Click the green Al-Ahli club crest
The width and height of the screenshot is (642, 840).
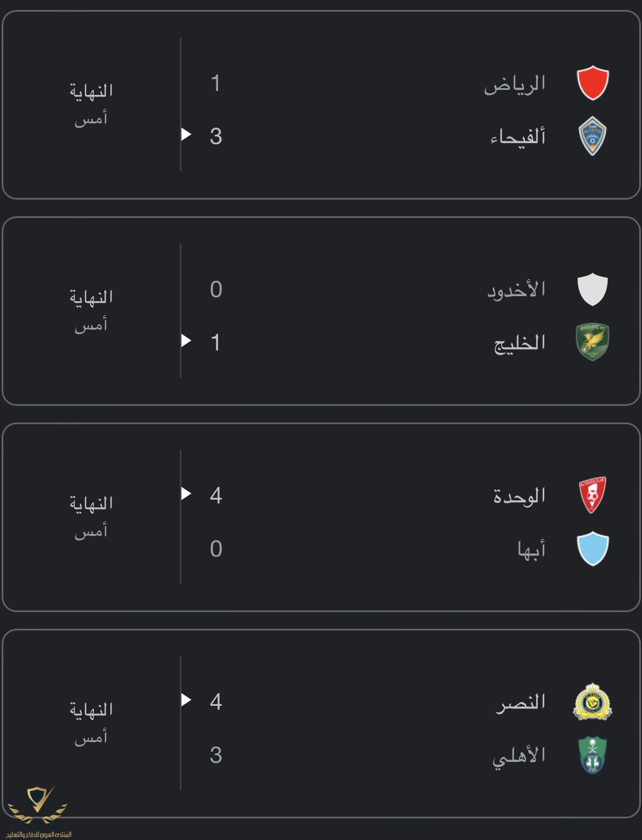click(593, 755)
